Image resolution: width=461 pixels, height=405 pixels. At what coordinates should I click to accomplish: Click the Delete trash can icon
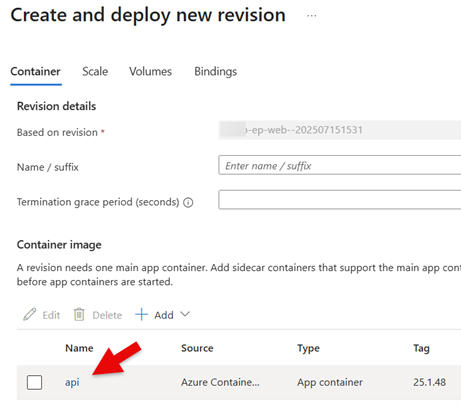79,314
